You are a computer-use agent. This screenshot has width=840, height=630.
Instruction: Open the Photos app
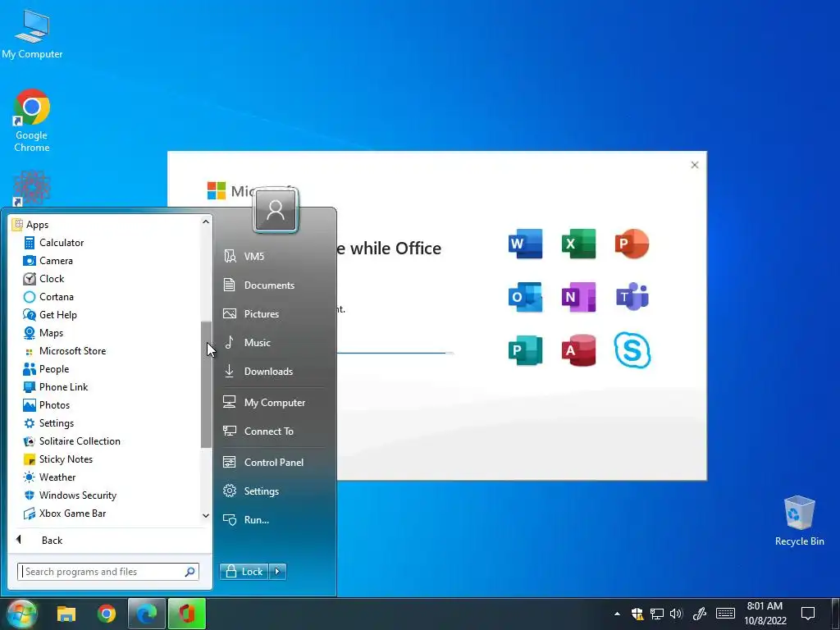[47, 405]
